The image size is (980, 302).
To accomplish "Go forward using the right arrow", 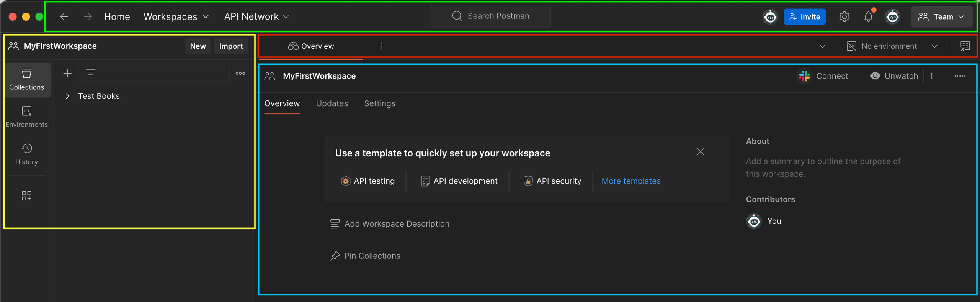I will pos(88,16).
